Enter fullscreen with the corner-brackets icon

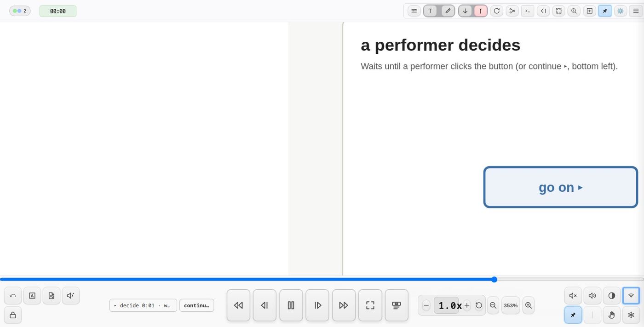370,305
